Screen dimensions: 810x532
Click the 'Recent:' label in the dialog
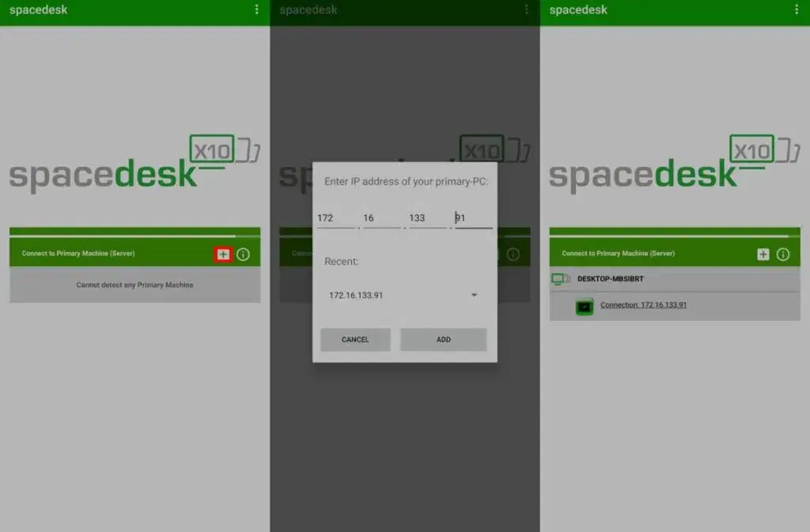(x=342, y=262)
